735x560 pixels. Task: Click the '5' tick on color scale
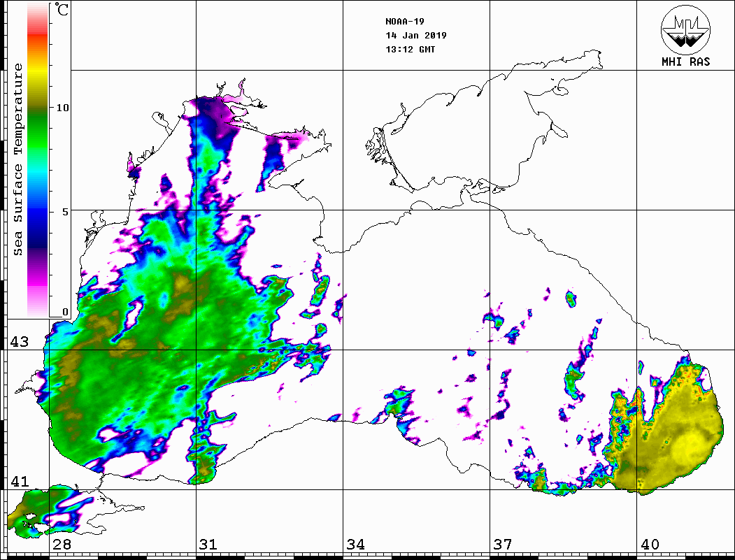tap(65, 212)
